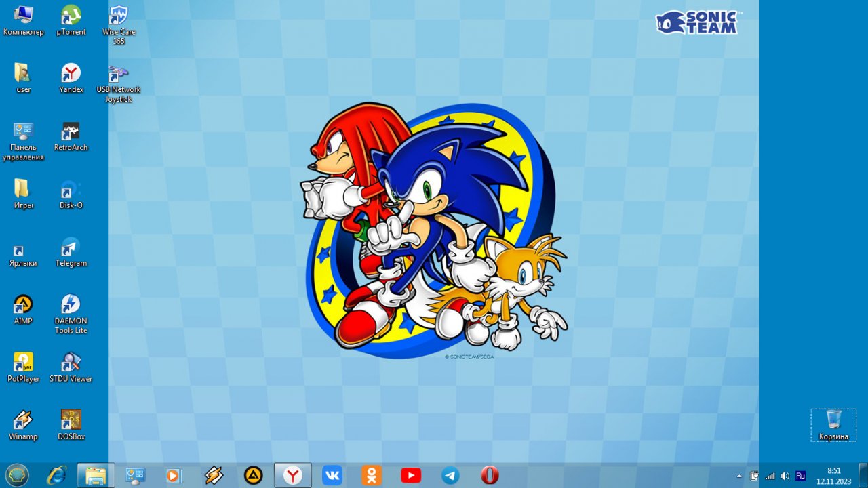Screen dimensions: 868x488
Task: Open the user folder on desktop
Action: click(x=23, y=79)
